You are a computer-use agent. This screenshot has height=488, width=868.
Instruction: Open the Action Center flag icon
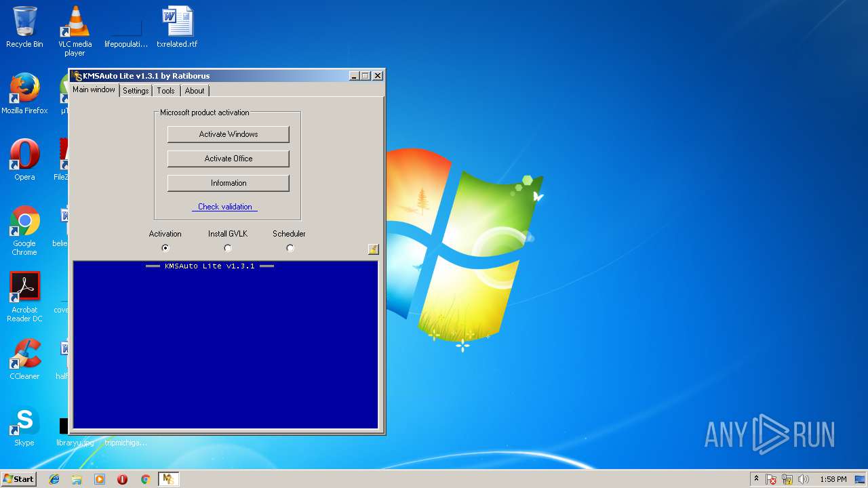point(772,479)
